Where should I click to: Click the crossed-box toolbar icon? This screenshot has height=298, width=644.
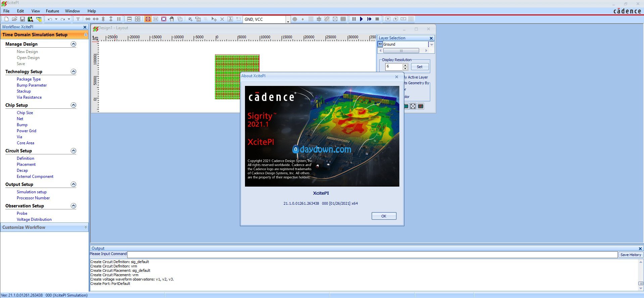335,19
